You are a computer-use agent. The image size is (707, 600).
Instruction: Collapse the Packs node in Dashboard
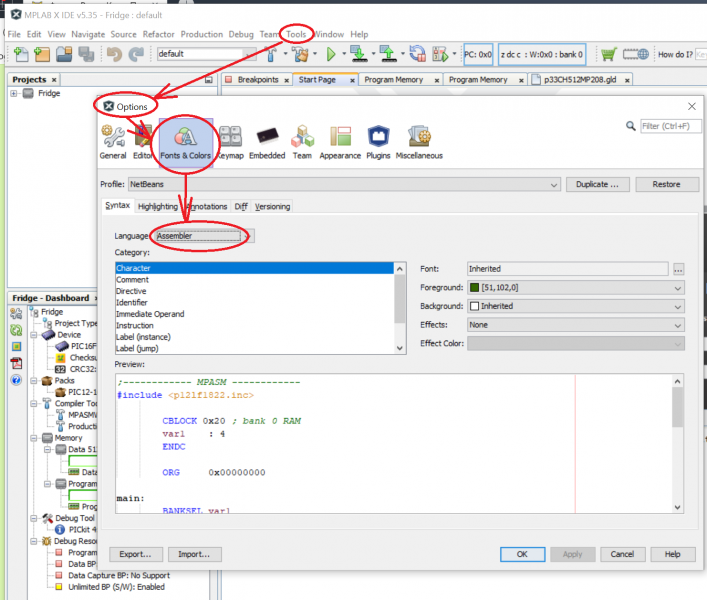click(x=34, y=380)
